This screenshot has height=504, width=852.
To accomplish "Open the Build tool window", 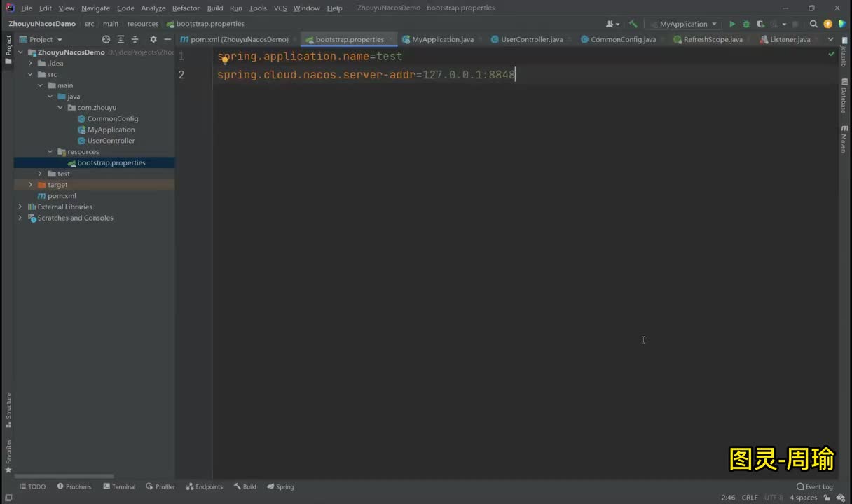I will [245, 487].
